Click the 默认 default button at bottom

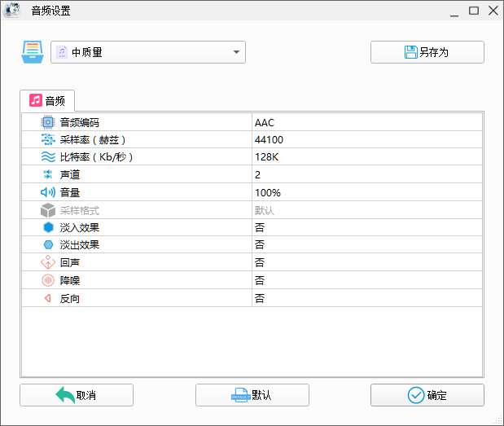pos(252,395)
